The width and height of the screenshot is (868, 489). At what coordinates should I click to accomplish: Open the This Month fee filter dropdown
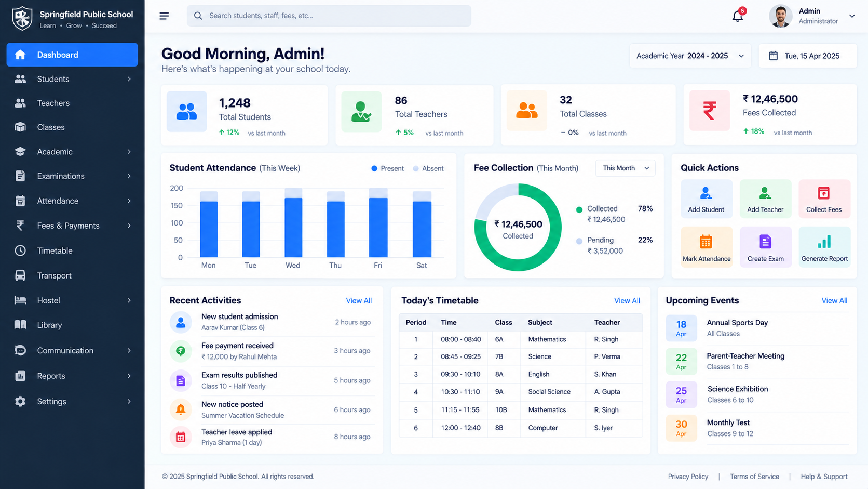coord(626,168)
